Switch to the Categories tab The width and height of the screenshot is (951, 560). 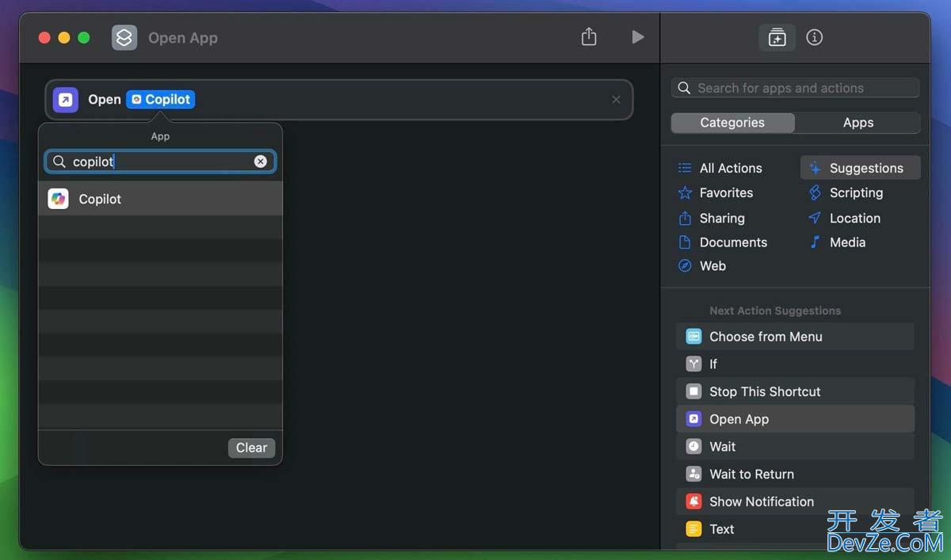point(732,123)
